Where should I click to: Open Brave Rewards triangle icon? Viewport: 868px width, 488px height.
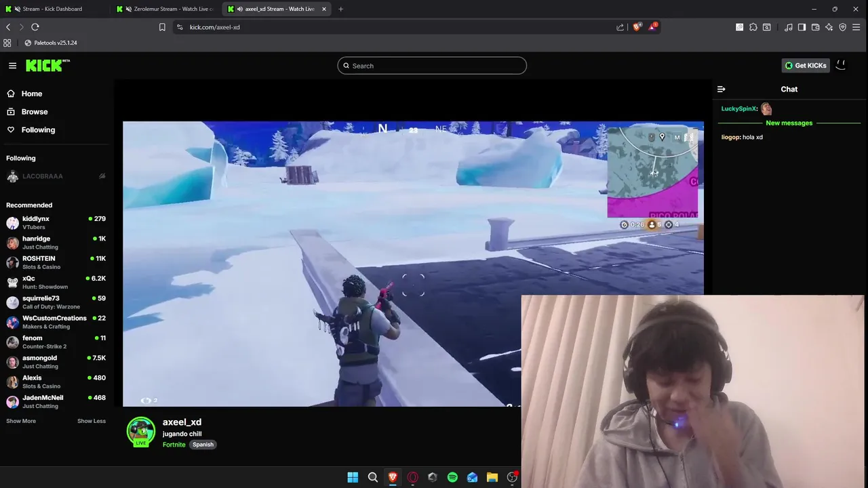(x=652, y=27)
